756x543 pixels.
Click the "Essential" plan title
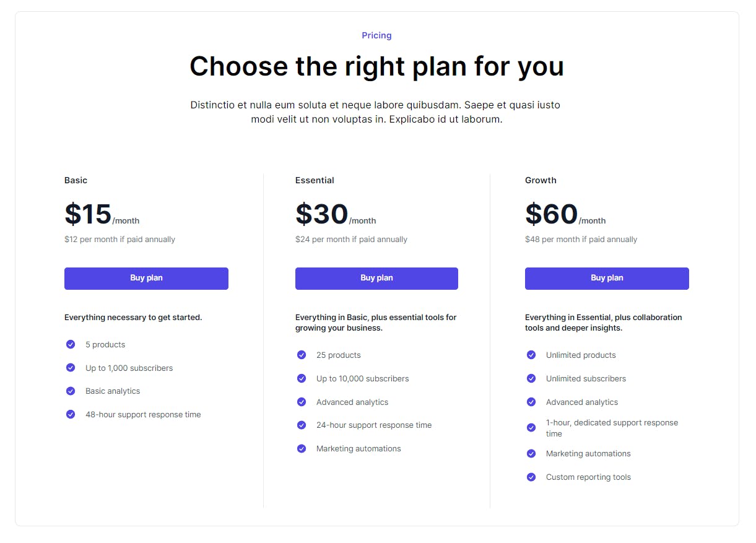click(315, 180)
